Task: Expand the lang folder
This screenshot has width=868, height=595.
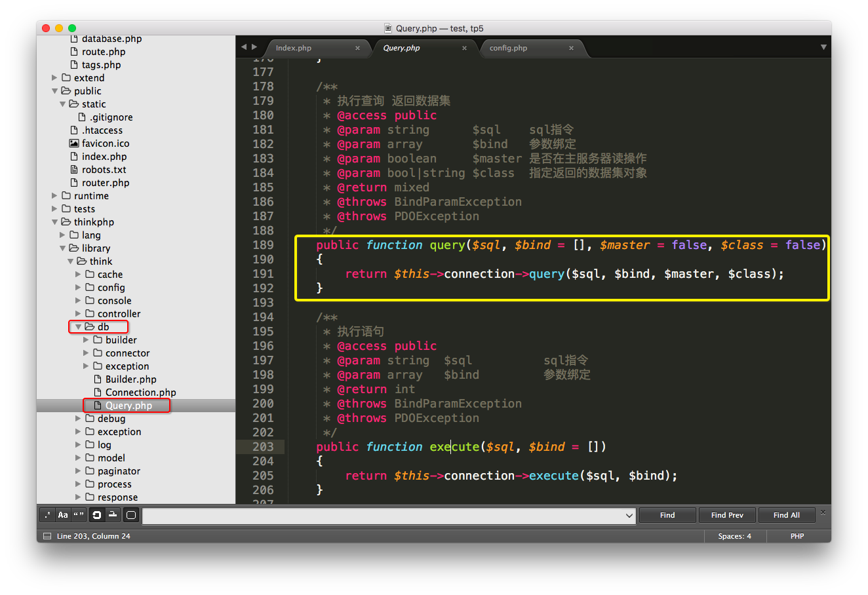Action: (63, 235)
